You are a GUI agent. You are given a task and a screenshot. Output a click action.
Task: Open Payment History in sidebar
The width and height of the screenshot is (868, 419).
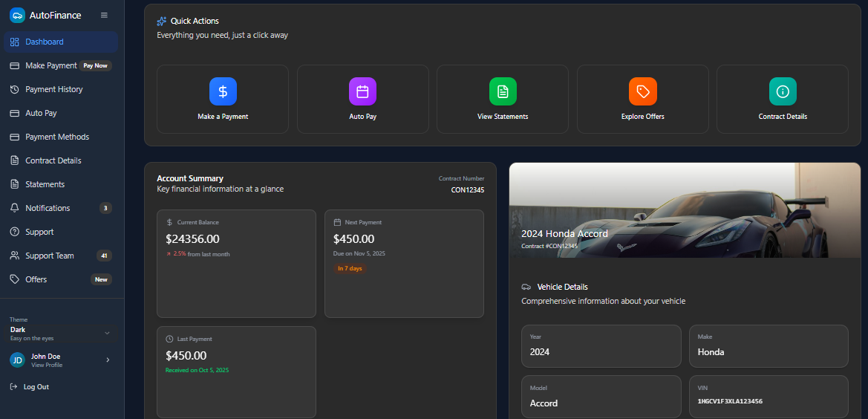point(53,89)
